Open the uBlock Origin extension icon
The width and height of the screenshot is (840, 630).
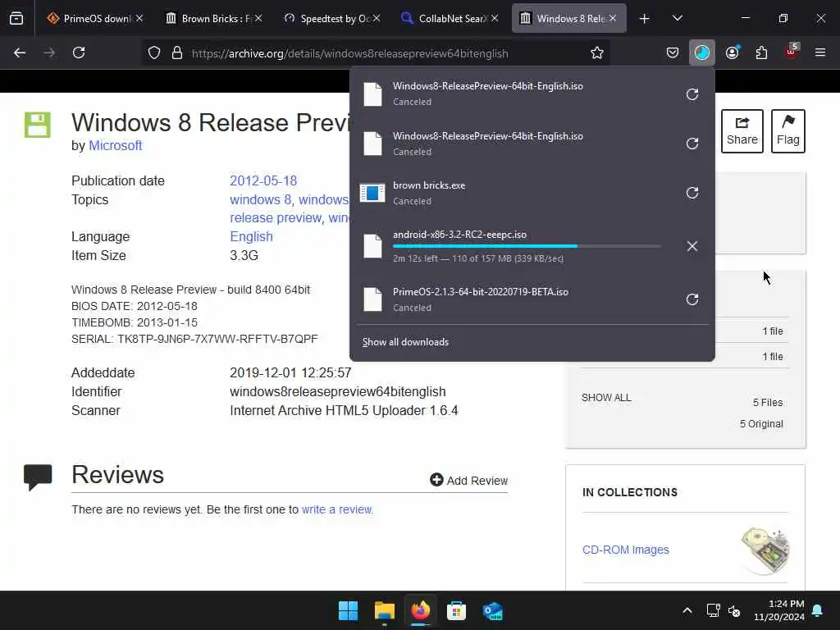792,52
